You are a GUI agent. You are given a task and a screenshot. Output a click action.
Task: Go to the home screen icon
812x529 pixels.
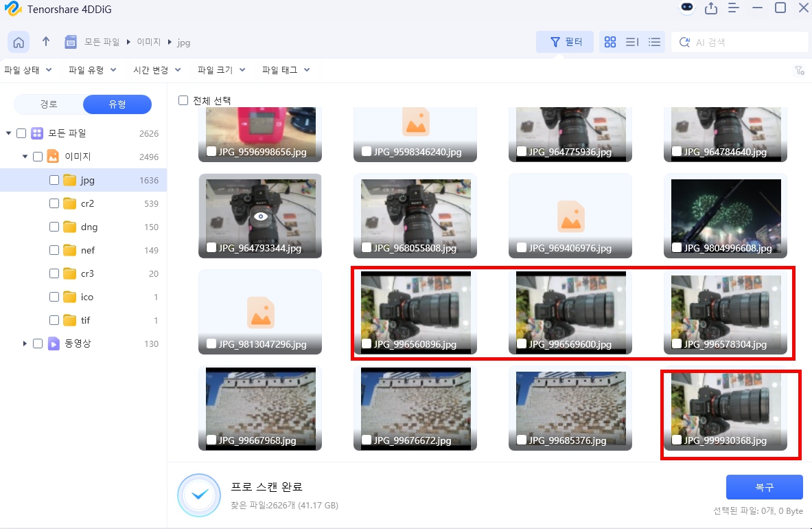[x=19, y=43]
